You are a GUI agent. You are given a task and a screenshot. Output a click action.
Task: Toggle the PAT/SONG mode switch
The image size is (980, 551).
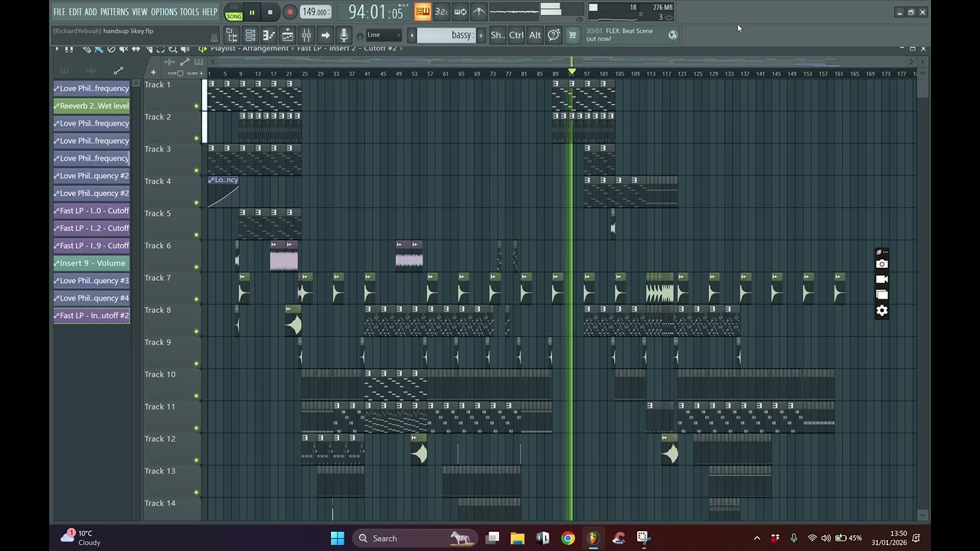coord(234,12)
